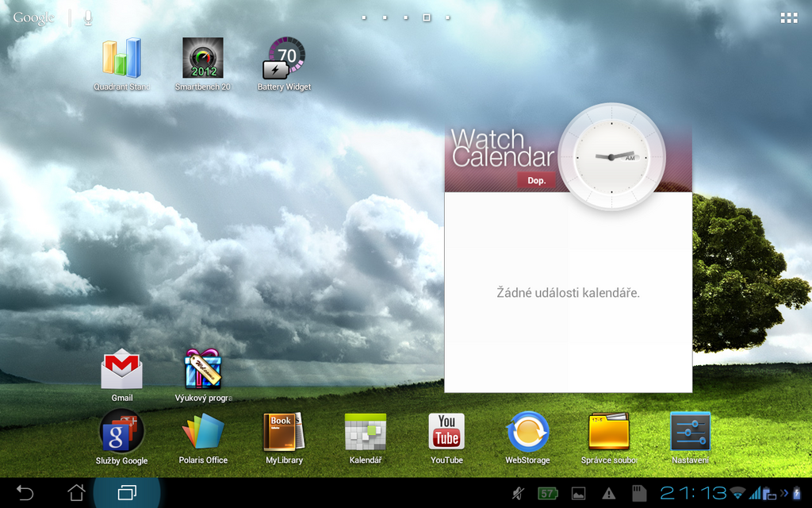Open the Výukový program app
The image size is (812, 508).
[x=202, y=368]
